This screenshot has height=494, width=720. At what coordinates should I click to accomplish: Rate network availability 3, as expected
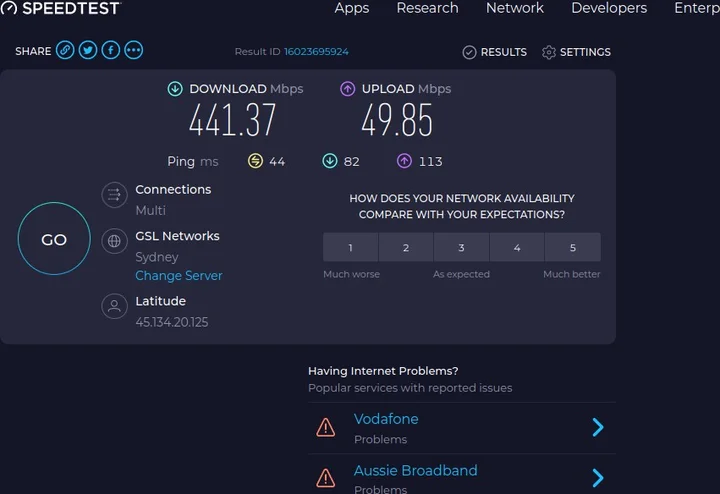click(461, 247)
